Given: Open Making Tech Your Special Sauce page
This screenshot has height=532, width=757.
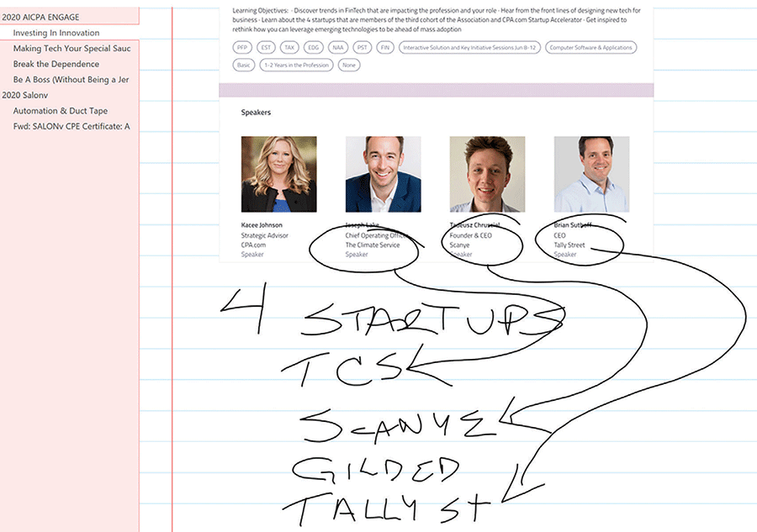Looking at the screenshot, I should [x=70, y=48].
